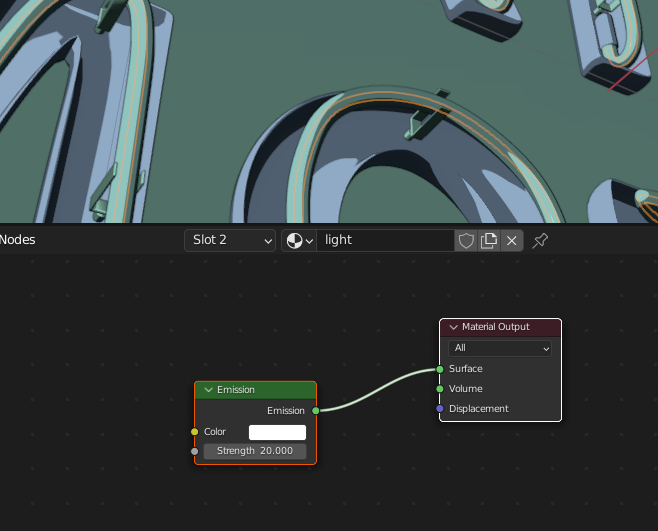Select the Material Output node title bar
The height and width of the screenshot is (531, 658).
tap(505, 327)
